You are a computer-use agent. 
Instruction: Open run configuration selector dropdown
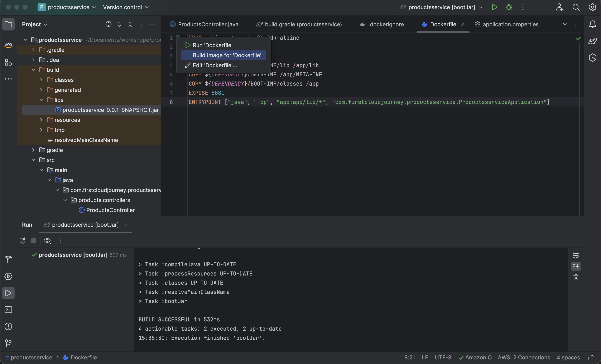pos(441,7)
